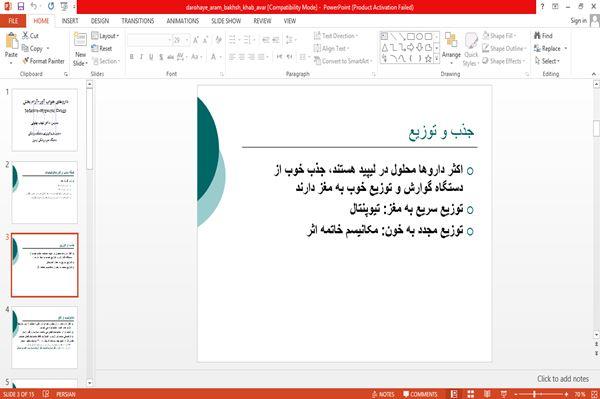Switch to the DESIGN tab
The width and height of the screenshot is (600, 399).
tap(100, 21)
